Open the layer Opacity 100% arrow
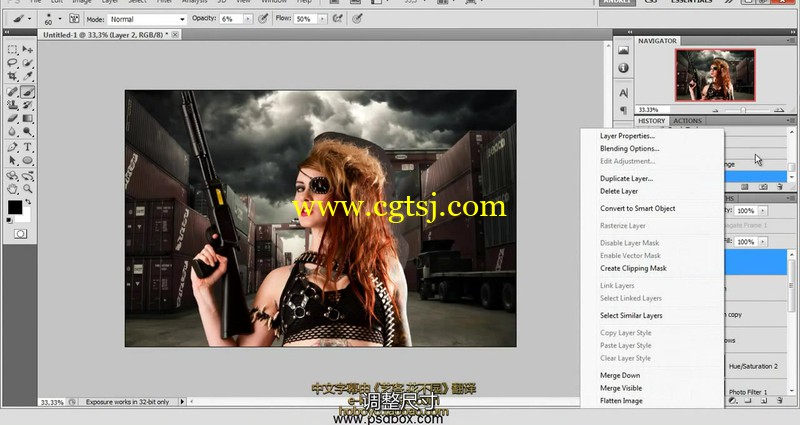800x425 pixels. tap(763, 211)
